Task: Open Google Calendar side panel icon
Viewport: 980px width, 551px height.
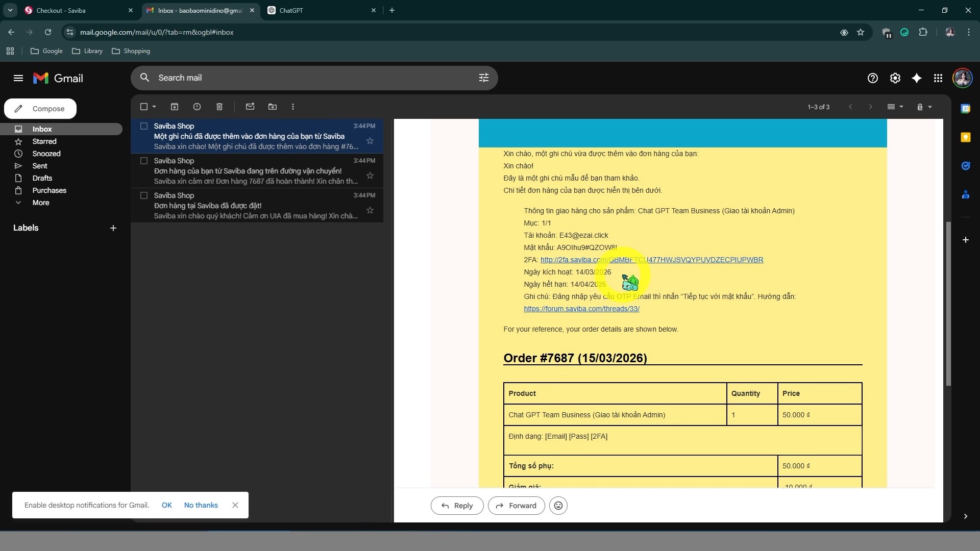Action: point(965,109)
